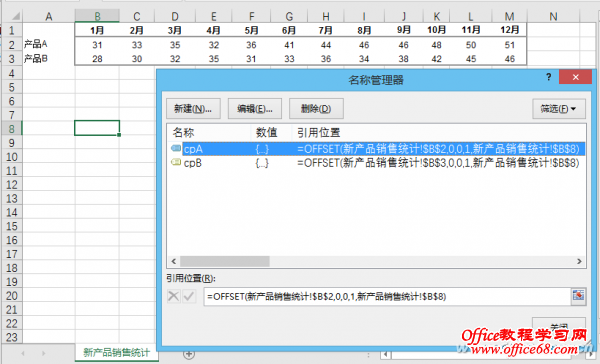
Task: Select row 8 header
Action: pyautogui.click(x=11, y=129)
